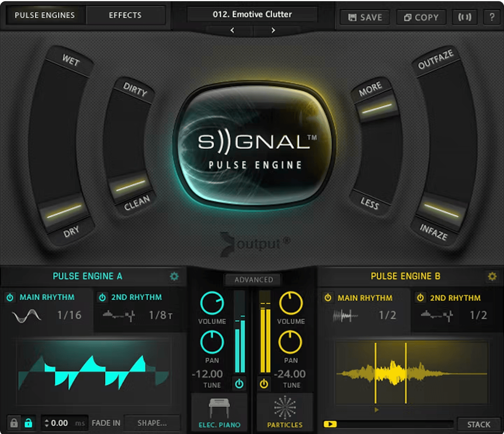Toggle the cyan Engine A instrument power
This screenshot has width=504, height=434.
pyautogui.click(x=239, y=384)
